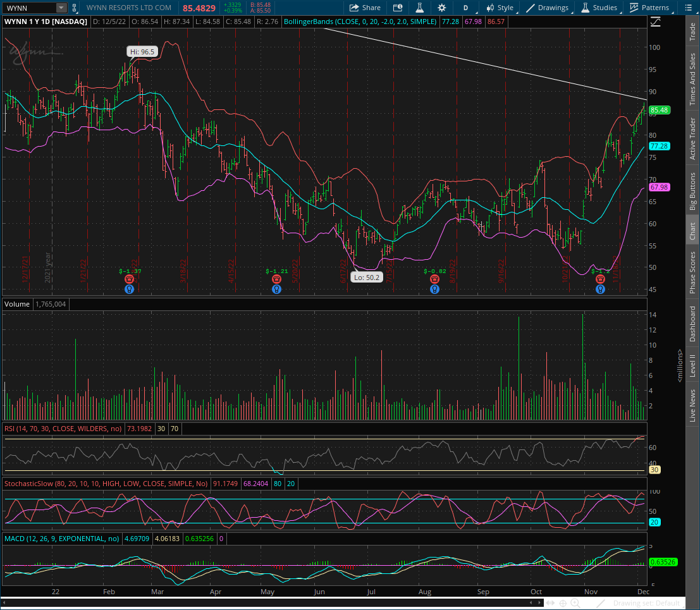The image size is (700, 610).
Task: Click the MACD study label
Action: point(61,539)
